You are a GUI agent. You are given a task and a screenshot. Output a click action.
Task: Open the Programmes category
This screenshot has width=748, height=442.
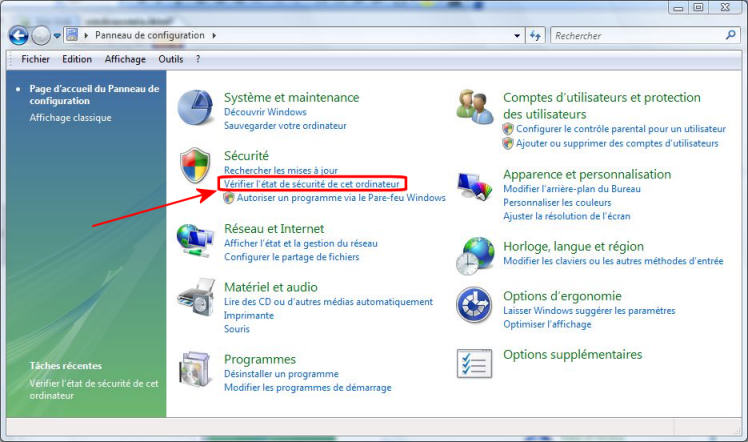260,359
